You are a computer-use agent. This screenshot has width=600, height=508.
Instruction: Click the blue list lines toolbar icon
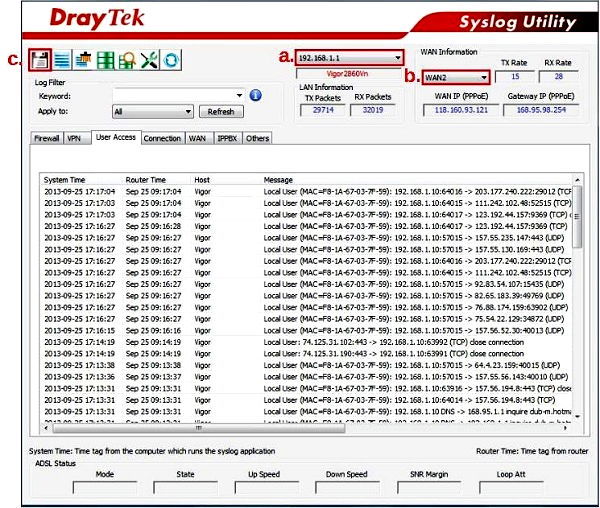click(61, 60)
